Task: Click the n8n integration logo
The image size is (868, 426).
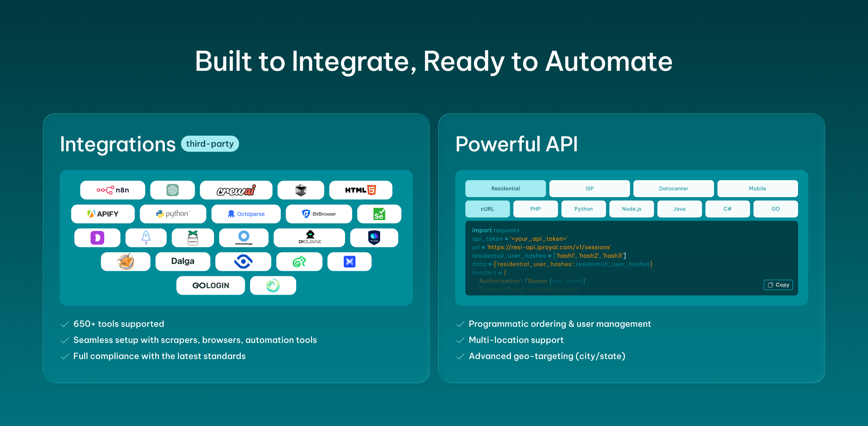Action: (113, 190)
